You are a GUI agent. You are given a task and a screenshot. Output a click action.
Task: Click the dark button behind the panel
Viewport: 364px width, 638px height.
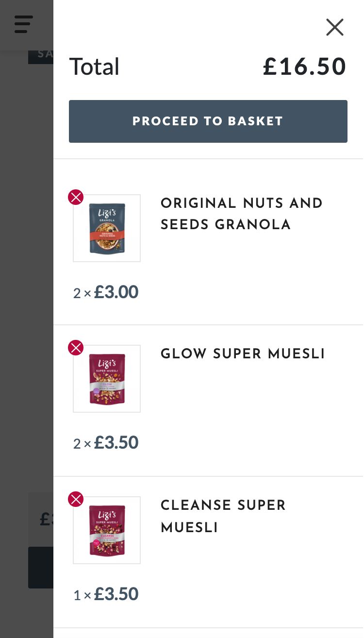click(x=41, y=567)
